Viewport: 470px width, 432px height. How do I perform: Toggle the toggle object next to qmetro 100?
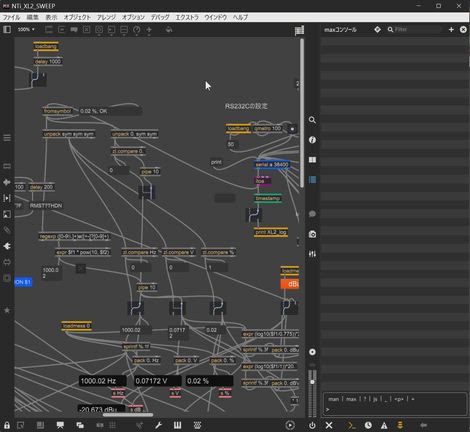click(x=292, y=129)
